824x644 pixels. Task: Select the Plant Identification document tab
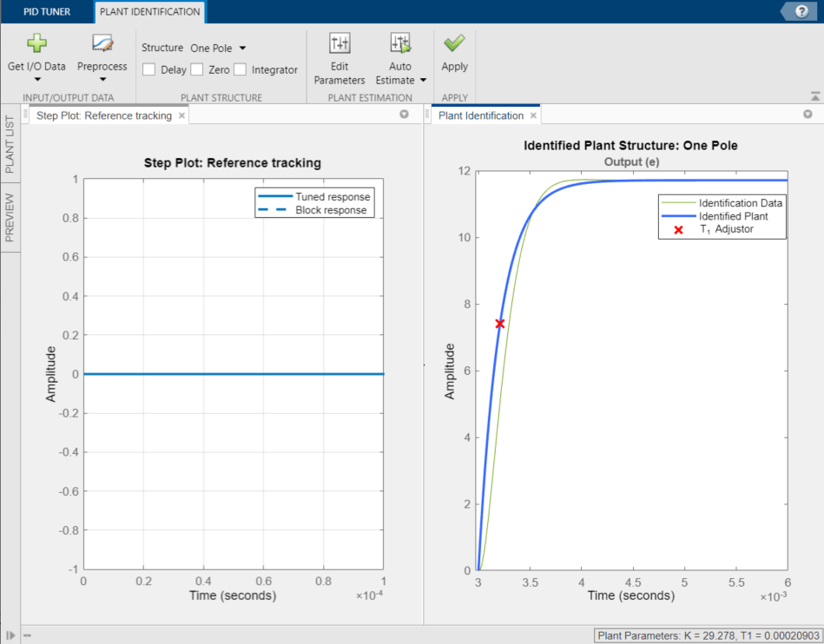coord(480,115)
